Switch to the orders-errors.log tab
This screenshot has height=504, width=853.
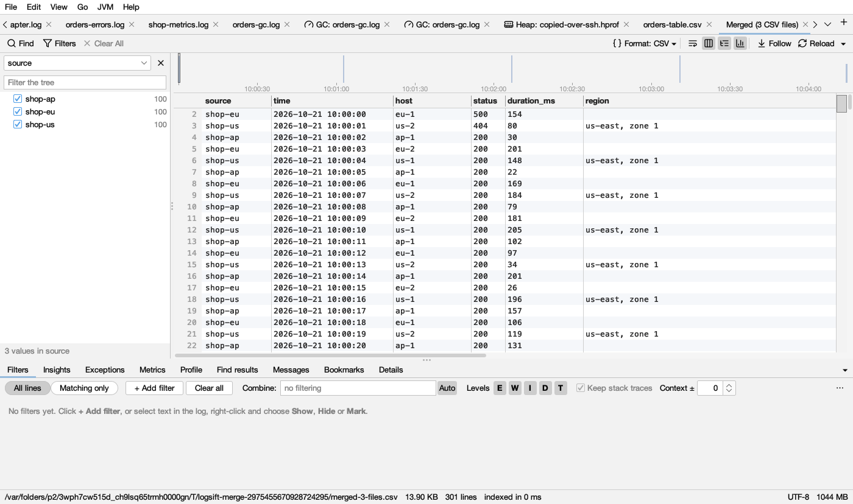point(95,24)
